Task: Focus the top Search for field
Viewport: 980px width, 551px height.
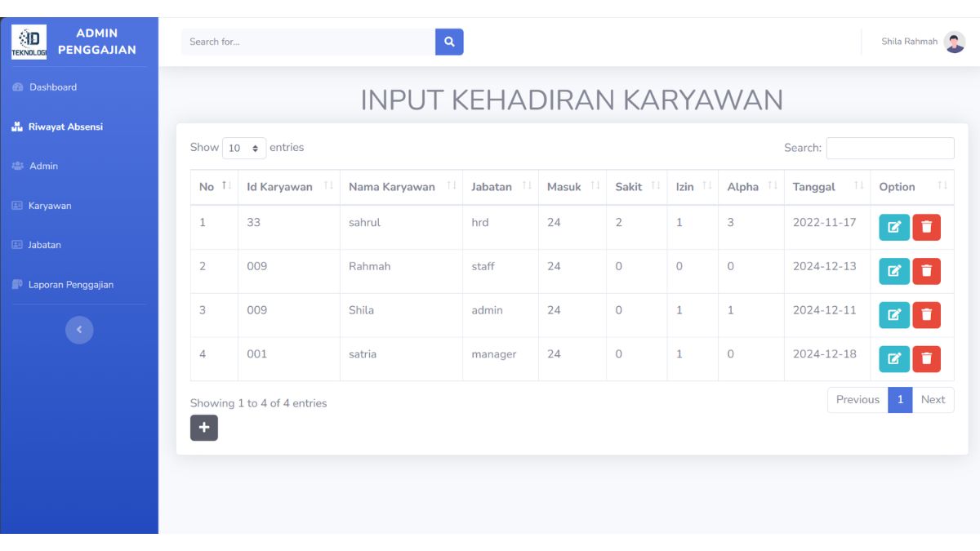Action: (308, 42)
